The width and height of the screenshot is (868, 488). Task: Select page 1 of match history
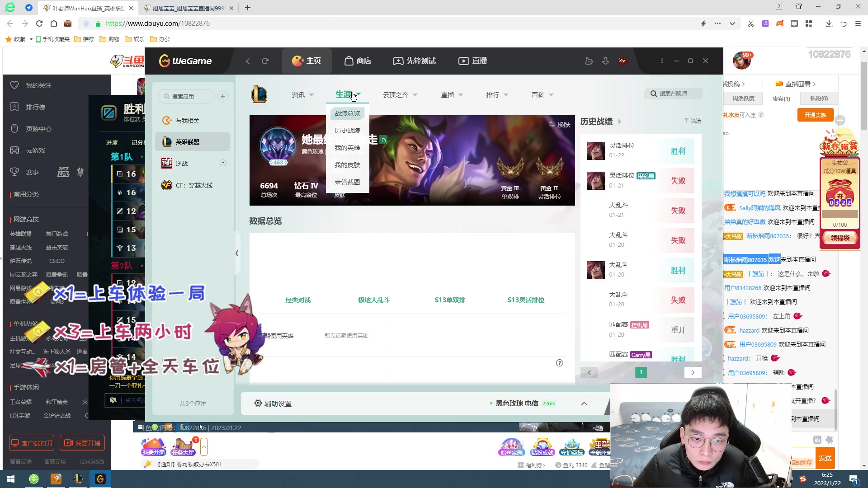coord(641,372)
